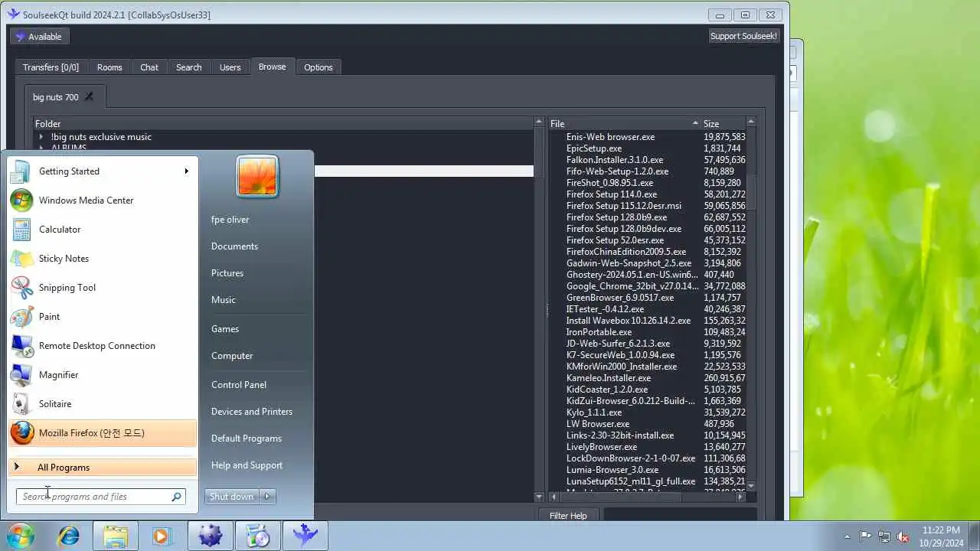Open Documents from the Start menu
Screen dimensions: 980x551
click(x=234, y=246)
